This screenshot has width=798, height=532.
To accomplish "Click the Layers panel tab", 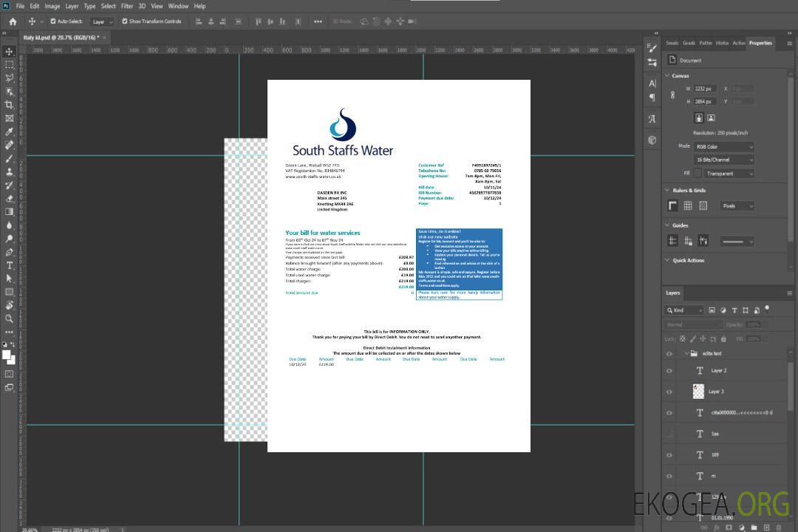I will point(673,293).
